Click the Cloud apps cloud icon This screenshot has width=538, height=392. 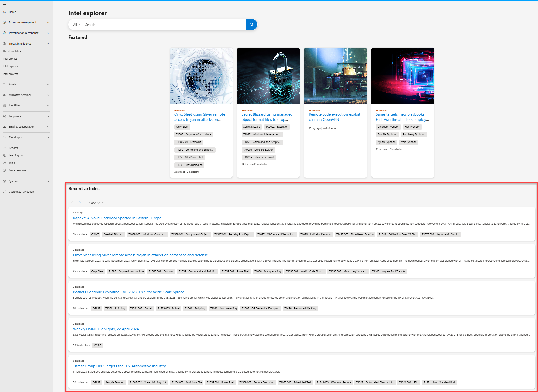point(4,137)
